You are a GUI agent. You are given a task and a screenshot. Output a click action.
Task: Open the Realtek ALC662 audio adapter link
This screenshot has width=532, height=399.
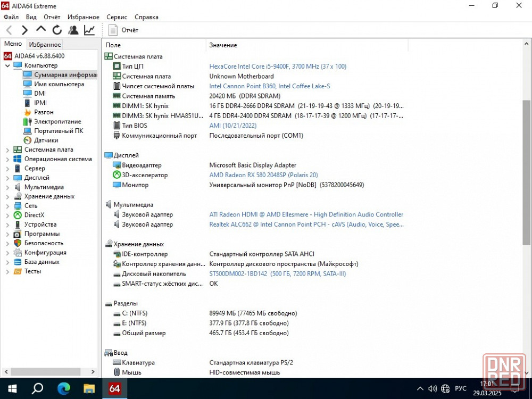[306, 225]
